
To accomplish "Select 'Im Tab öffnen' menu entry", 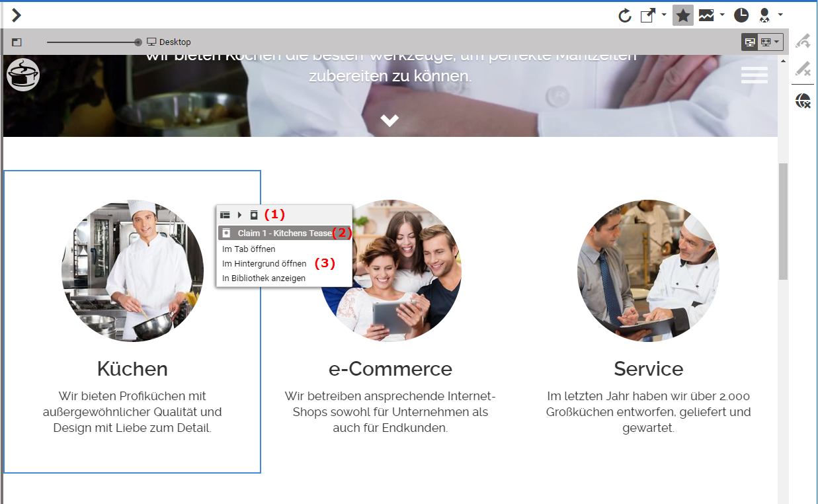I will pyautogui.click(x=249, y=249).
